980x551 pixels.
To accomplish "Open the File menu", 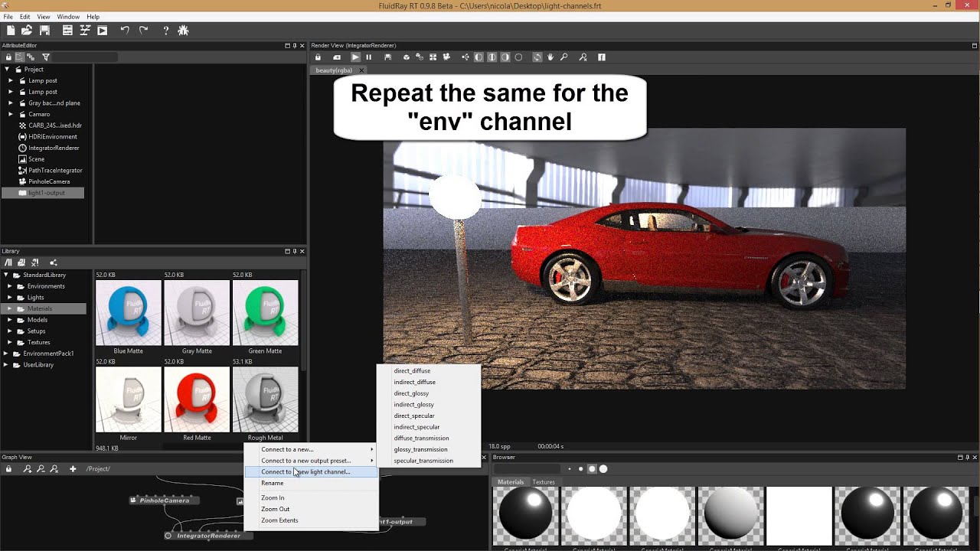I will [x=7, y=17].
